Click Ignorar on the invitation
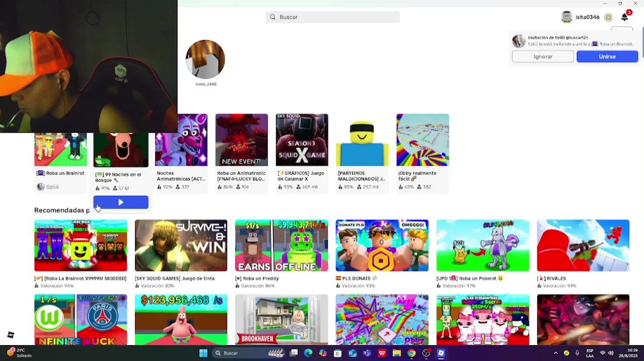Viewport: 644px width, 361px height. pyautogui.click(x=543, y=57)
